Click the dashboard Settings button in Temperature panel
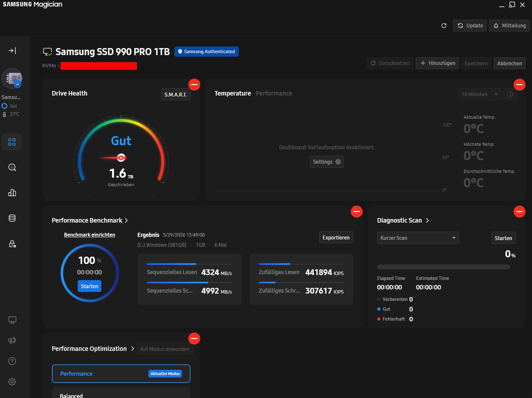The height and width of the screenshot is (398, 532). (327, 162)
